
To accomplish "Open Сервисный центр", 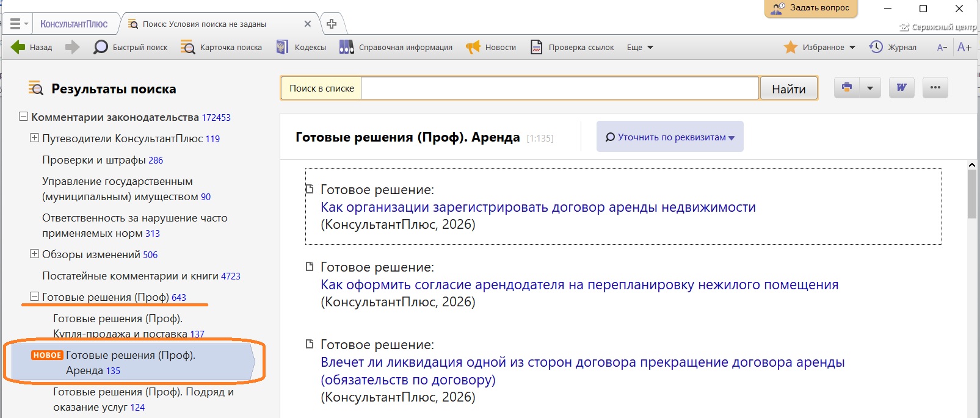I will click(939, 27).
